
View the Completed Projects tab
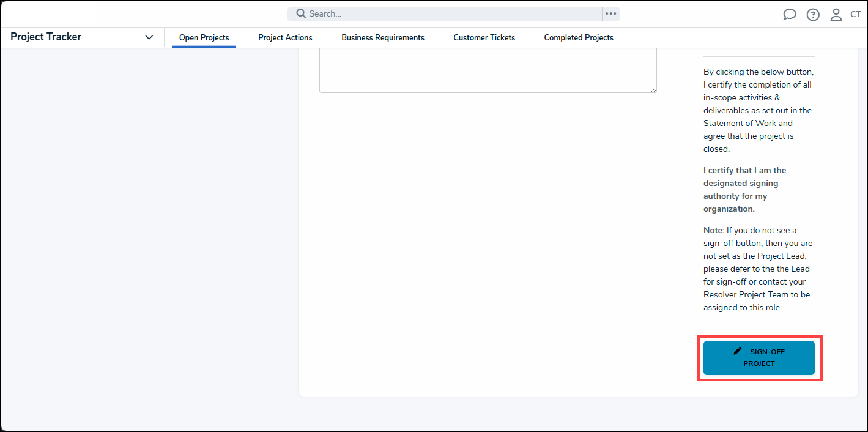point(578,37)
